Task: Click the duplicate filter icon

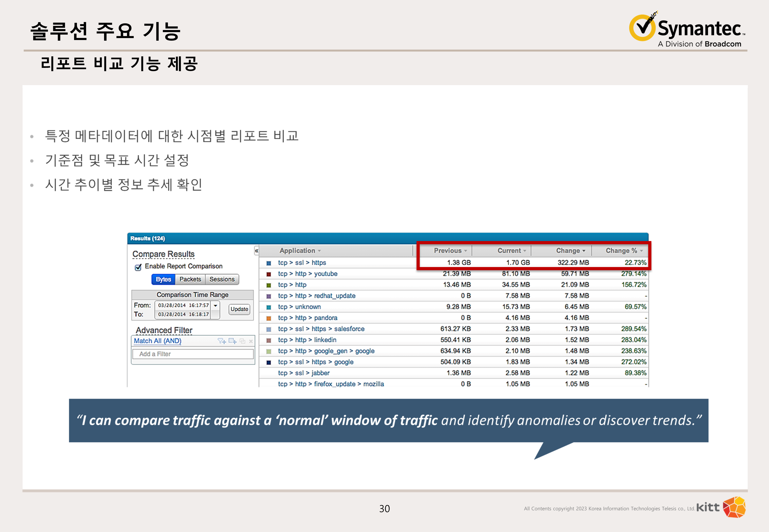Action: 243,341
